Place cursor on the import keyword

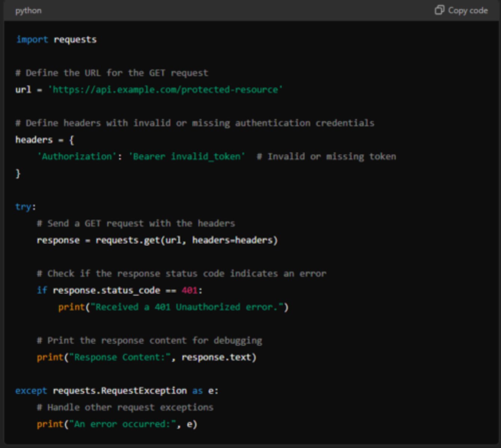coord(32,40)
